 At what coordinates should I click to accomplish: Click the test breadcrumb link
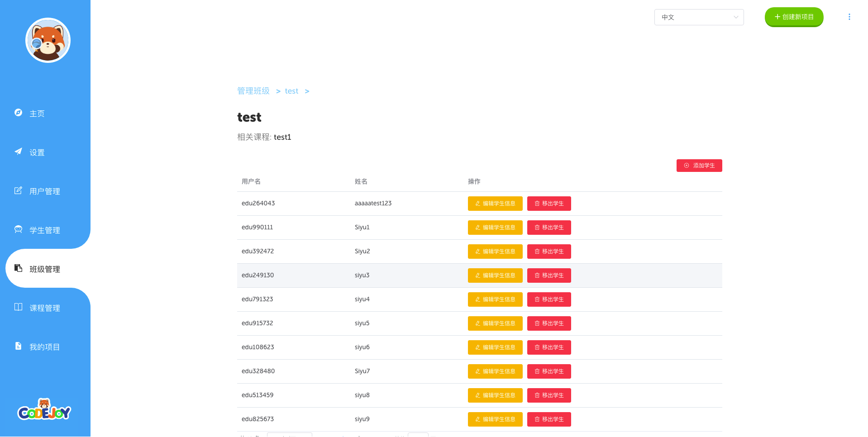click(x=291, y=91)
